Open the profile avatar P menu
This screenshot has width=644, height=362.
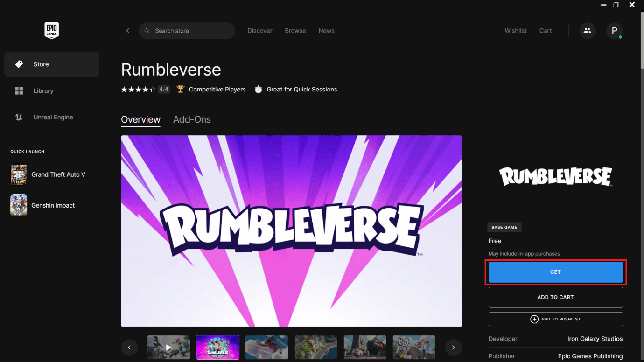click(x=615, y=31)
